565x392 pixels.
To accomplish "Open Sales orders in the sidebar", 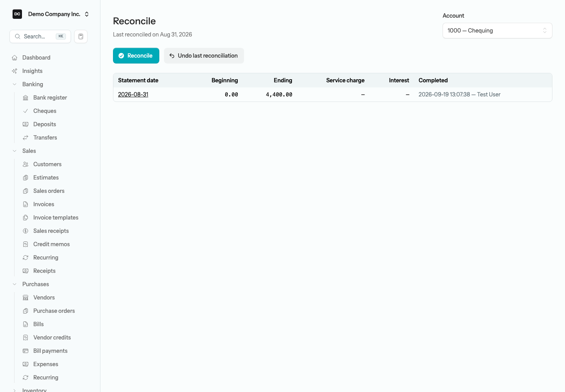I will 49,191.
